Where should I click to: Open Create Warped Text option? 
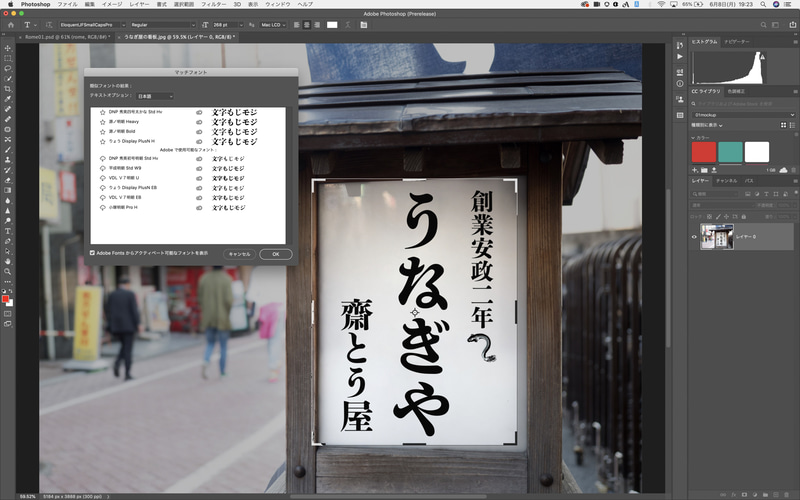click(x=348, y=24)
